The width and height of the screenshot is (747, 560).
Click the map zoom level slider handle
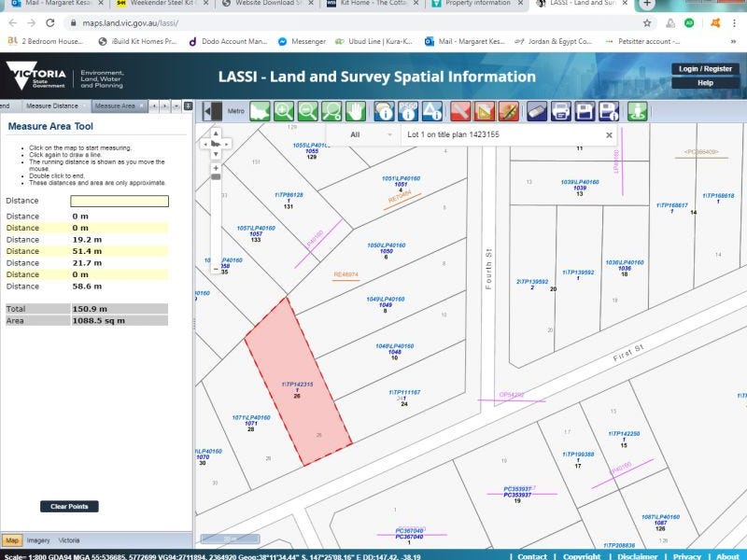click(x=216, y=177)
